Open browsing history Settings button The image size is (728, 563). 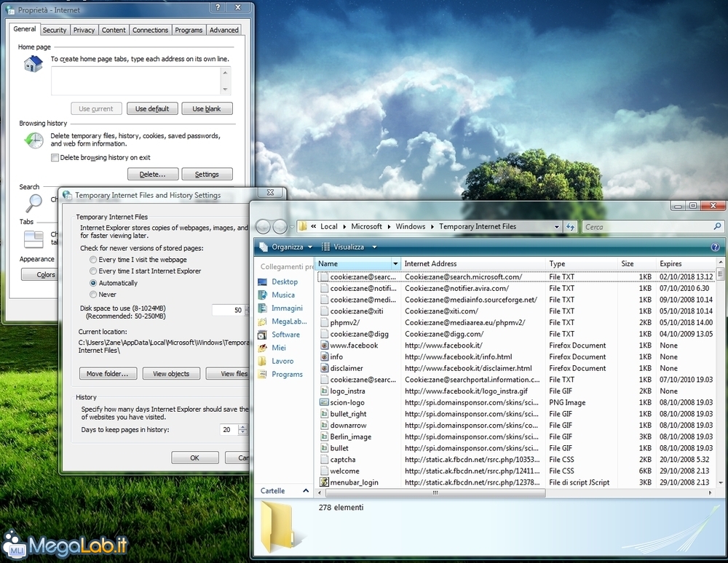coord(207,174)
